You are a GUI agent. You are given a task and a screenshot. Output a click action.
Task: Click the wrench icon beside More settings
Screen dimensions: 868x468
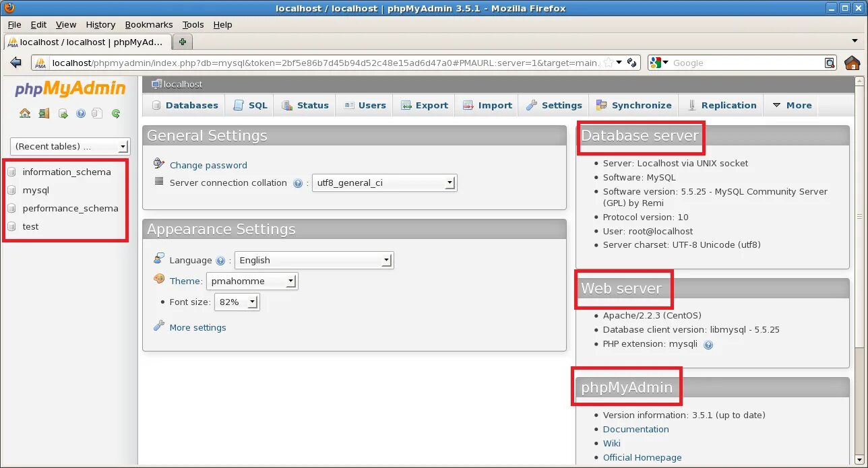(x=159, y=326)
